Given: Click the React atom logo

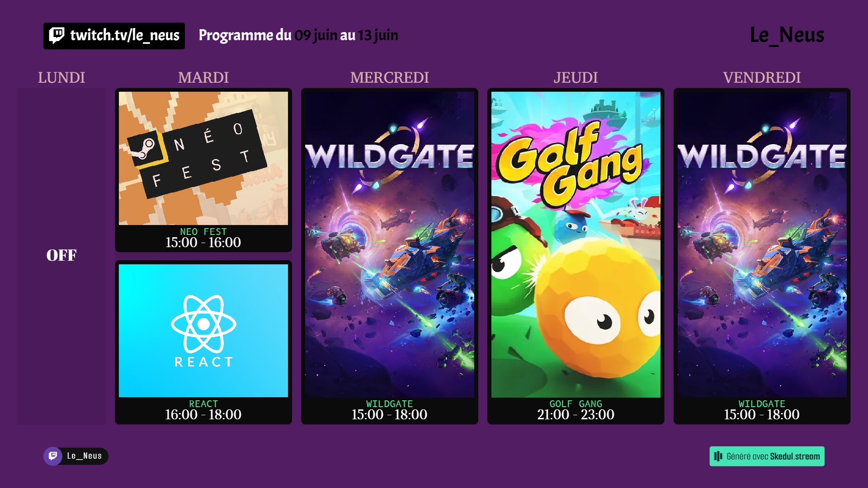Looking at the screenshot, I should coord(203,324).
